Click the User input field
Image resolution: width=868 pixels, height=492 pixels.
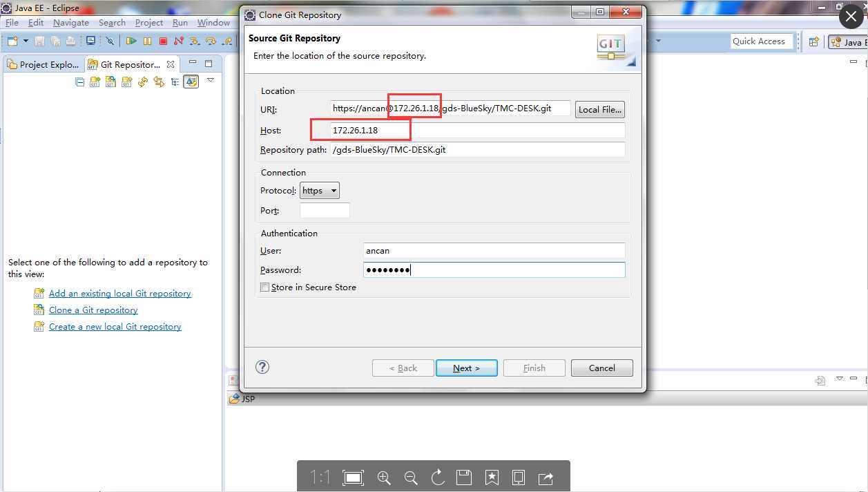coord(494,251)
